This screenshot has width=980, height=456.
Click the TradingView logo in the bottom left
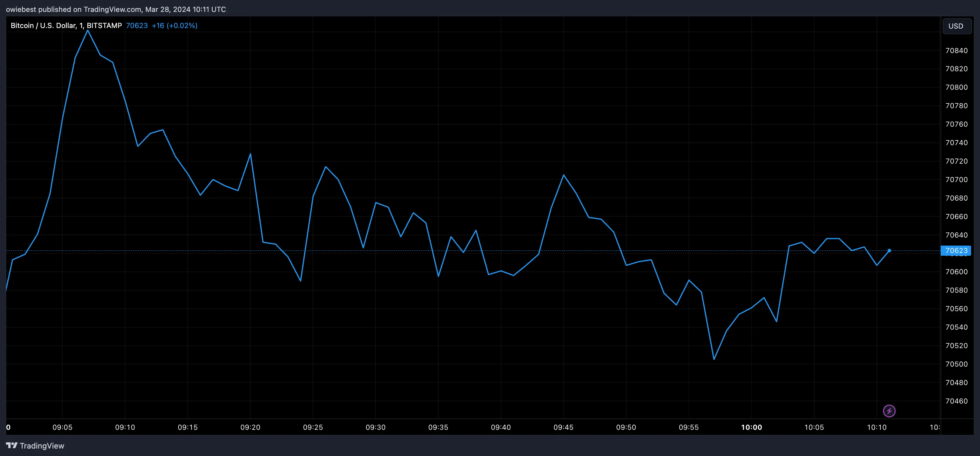[13, 445]
